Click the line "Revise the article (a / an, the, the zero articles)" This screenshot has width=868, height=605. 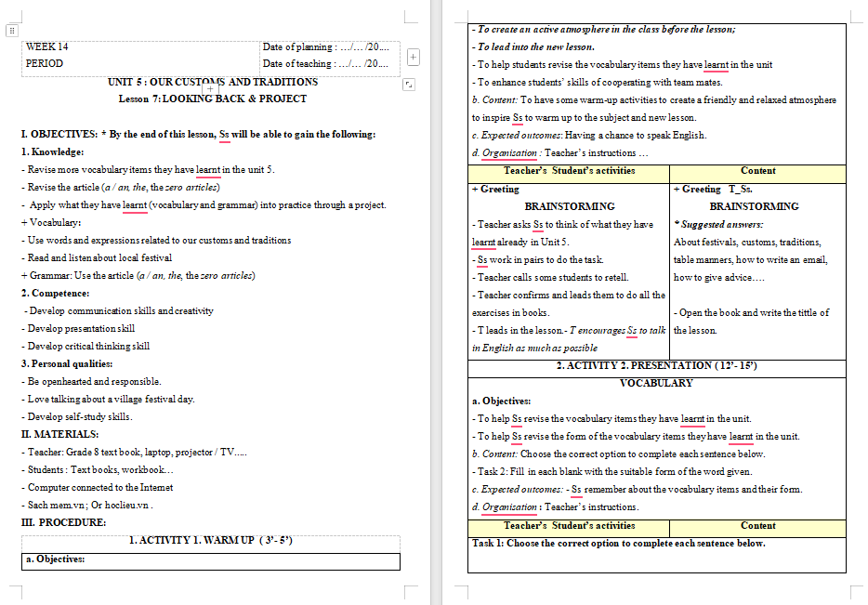click(121, 188)
